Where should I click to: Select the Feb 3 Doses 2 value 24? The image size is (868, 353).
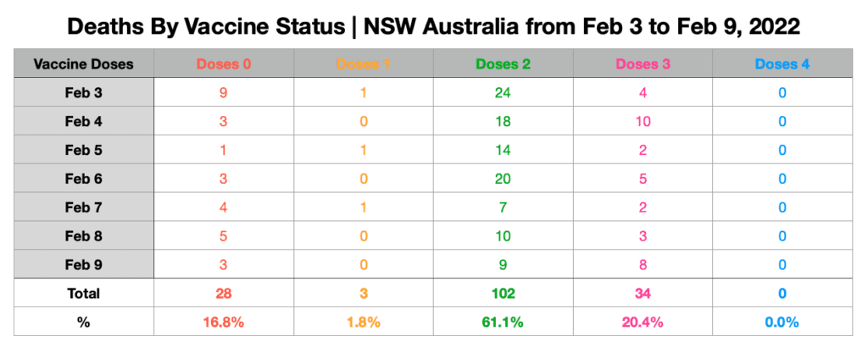click(504, 92)
